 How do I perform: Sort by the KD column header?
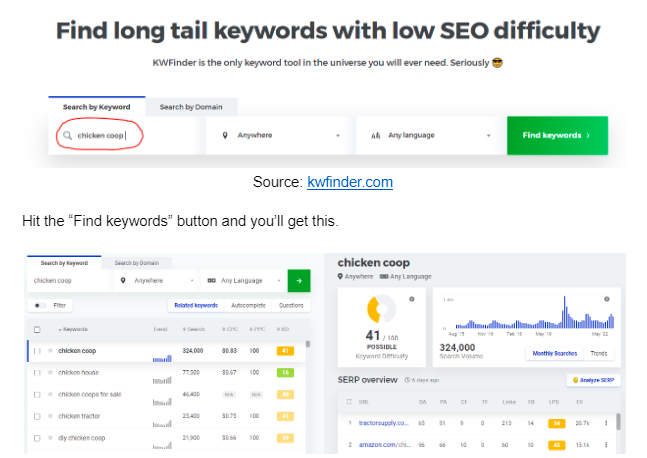(x=283, y=329)
